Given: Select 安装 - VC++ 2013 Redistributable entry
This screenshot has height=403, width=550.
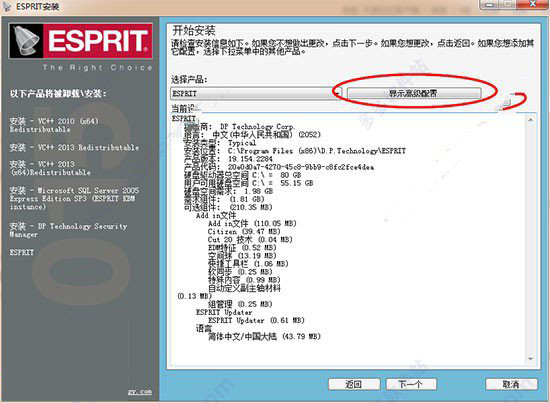Looking at the screenshot, I should point(74,147).
